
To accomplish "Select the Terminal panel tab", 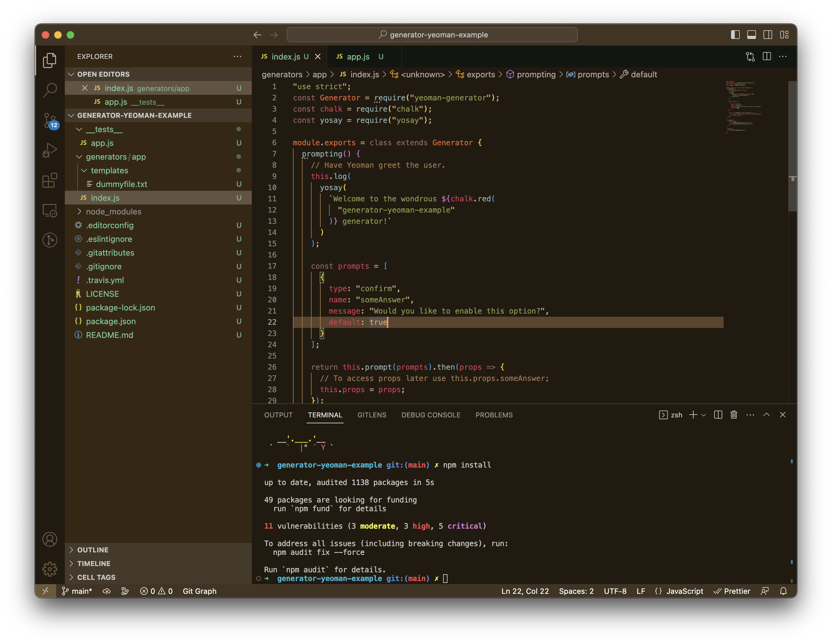I will (325, 415).
